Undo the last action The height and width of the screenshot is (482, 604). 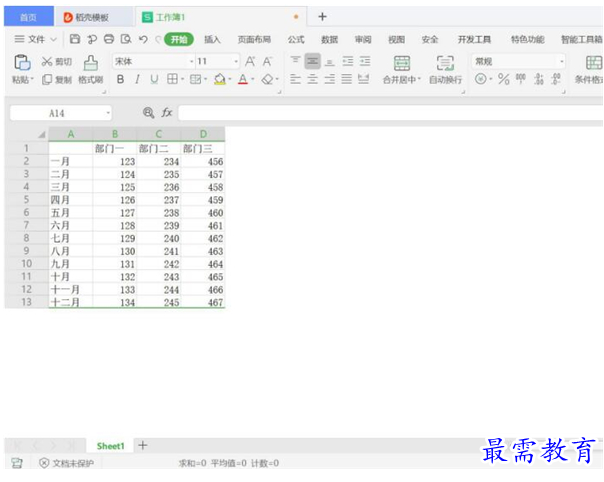pyautogui.click(x=143, y=39)
